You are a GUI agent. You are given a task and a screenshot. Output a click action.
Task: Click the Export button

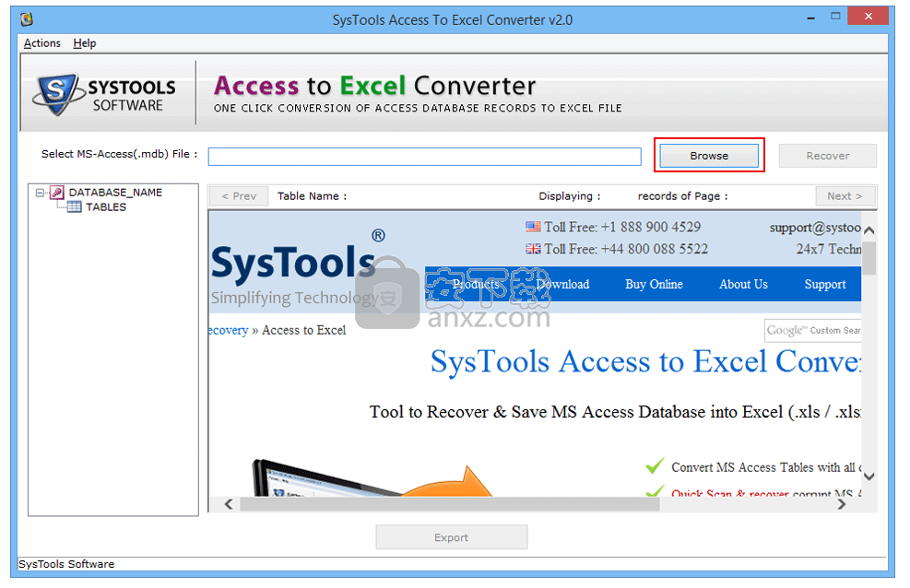[451, 537]
